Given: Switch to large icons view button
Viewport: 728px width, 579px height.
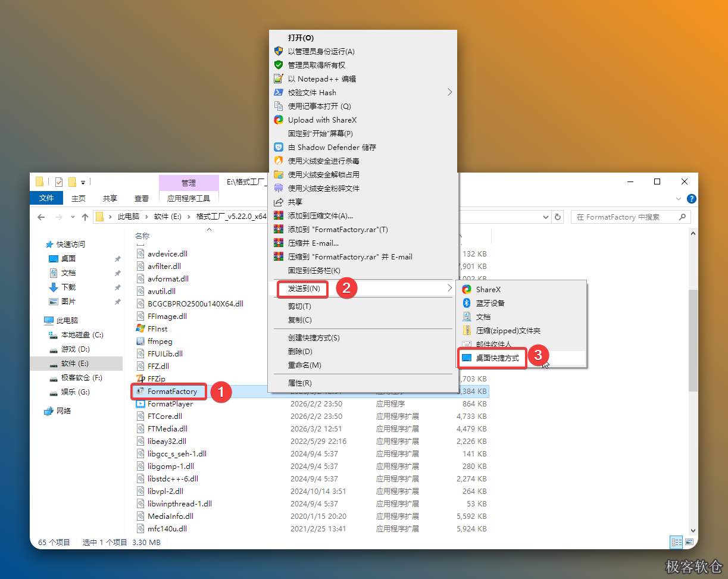Looking at the screenshot, I should (x=689, y=542).
